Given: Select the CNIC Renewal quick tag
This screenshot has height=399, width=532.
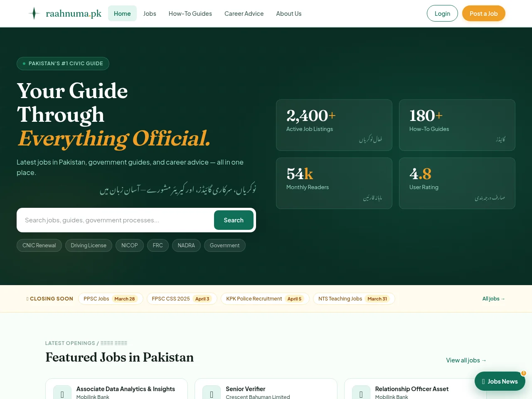Looking at the screenshot, I should pos(39,246).
